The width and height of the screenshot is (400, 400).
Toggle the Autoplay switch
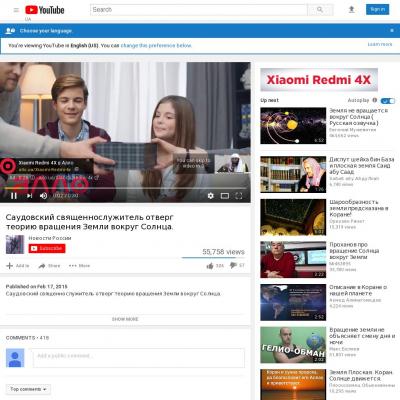[388, 101]
